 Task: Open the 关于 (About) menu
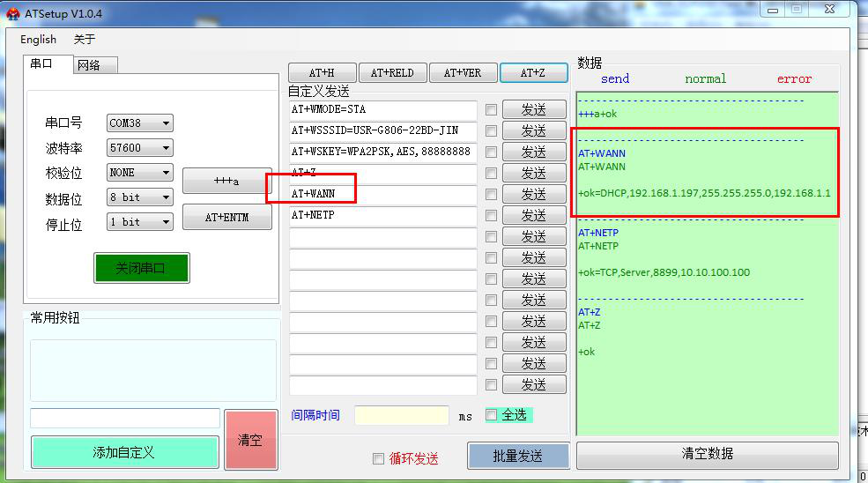pyautogui.click(x=84, y=40)
